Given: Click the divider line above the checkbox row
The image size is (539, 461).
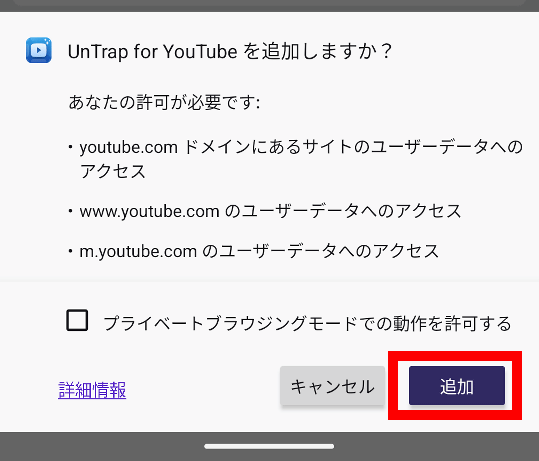Looking at the screenshot, I should (270, 281).
